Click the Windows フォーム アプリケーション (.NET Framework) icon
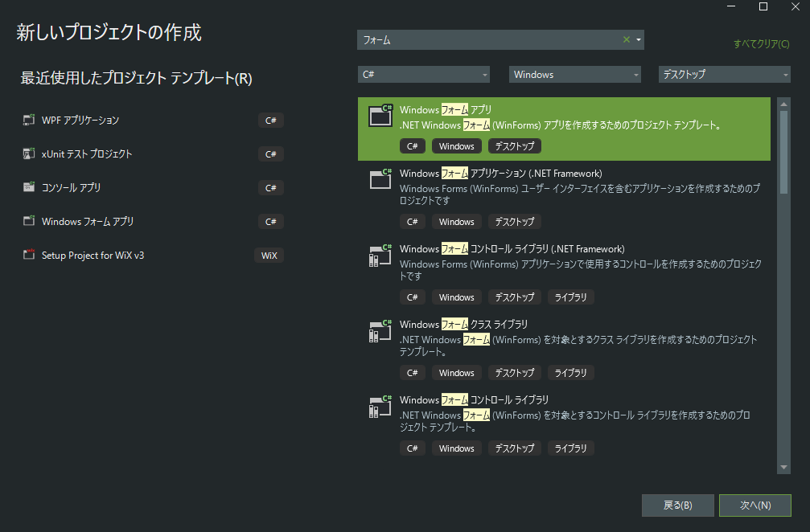This screenshot has width=810, height=532. click(x=380, y=179)
